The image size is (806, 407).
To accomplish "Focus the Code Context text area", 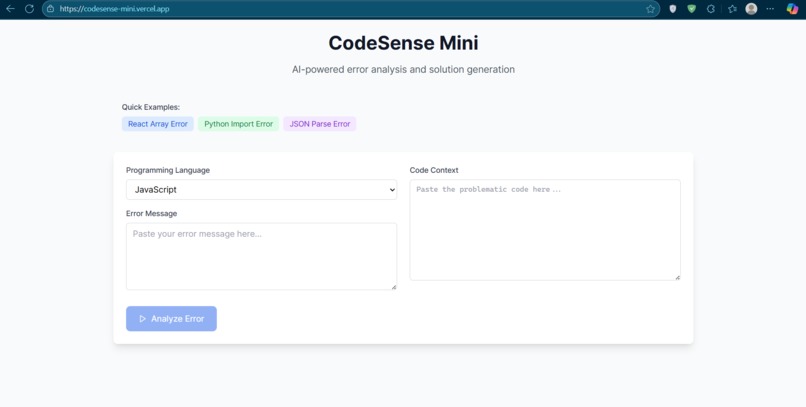I will coord(545,230).
